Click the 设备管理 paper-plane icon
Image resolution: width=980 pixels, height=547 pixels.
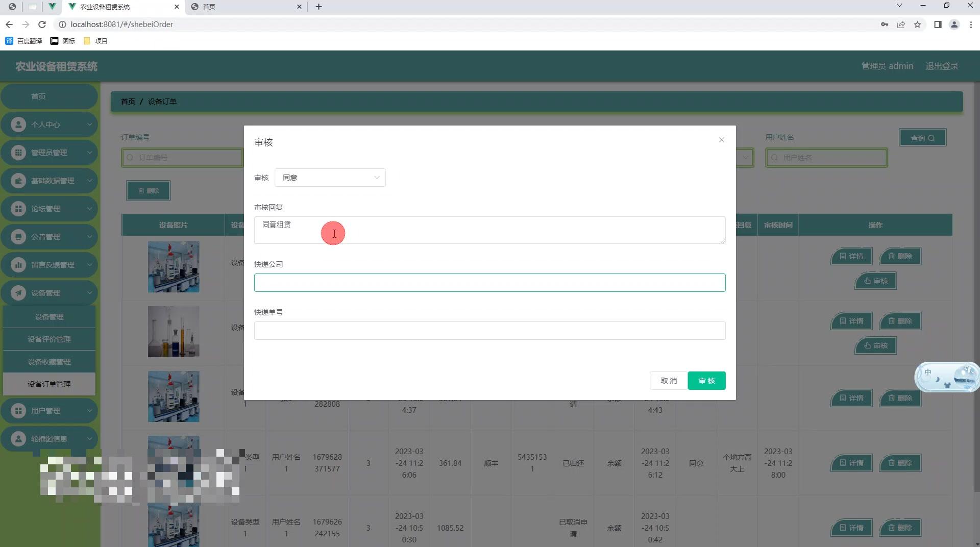click(17, 292)
